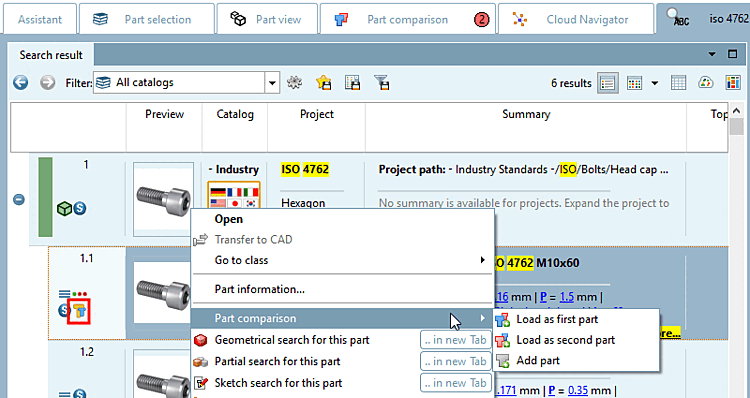The height and width of the screenshot is (398, 750).
Task: Choose Partial search for this part
Action: (x=277, y=362)
